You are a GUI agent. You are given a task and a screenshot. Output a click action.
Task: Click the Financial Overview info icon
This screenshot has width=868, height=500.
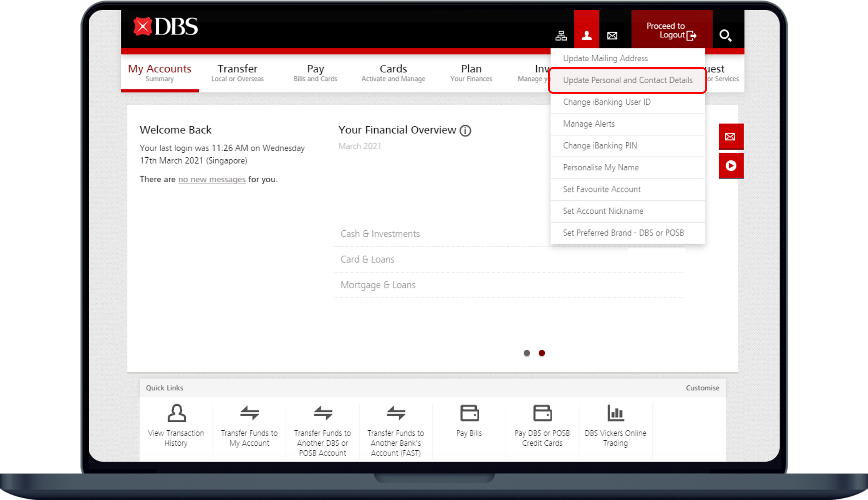tap(465, 131)
